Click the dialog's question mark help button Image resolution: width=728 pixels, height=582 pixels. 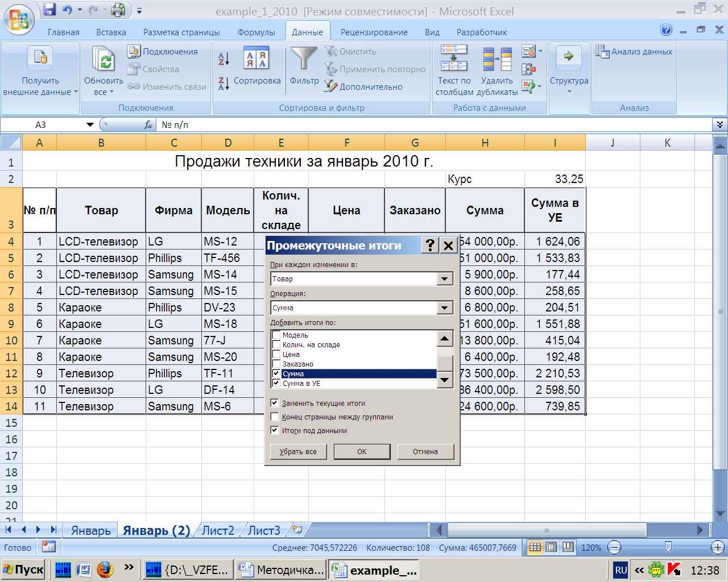(x=430, y=245)
